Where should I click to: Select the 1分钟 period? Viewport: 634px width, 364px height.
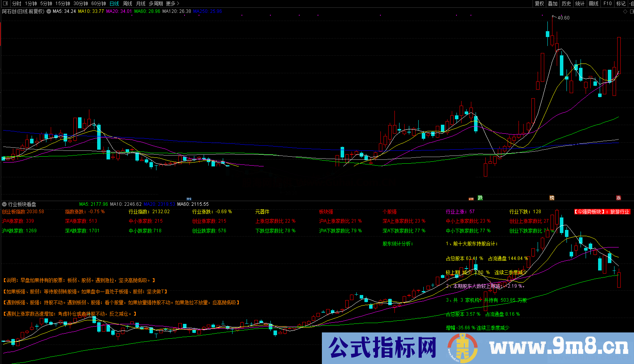tap(31, 4)
